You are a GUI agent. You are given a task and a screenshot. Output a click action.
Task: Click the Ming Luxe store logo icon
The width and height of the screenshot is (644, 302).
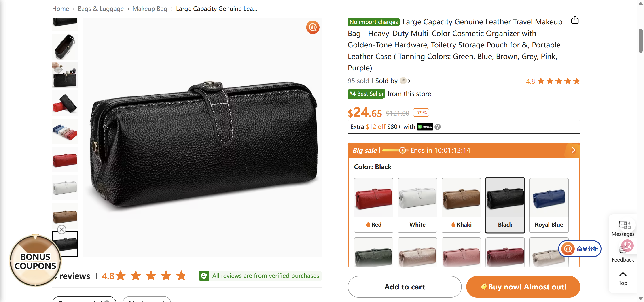(x=403, y=81)
